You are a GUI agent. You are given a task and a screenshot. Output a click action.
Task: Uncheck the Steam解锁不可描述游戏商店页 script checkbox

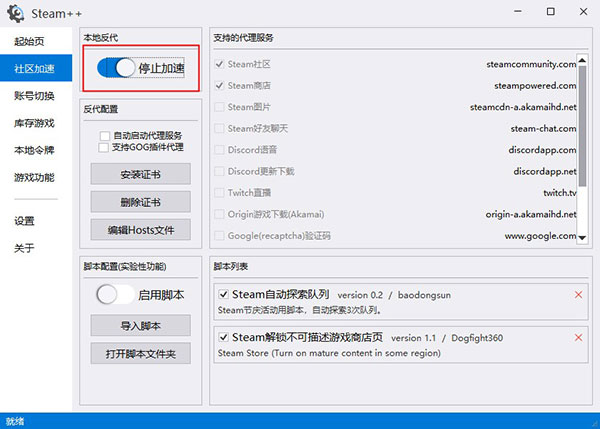[x=223, y=337]
